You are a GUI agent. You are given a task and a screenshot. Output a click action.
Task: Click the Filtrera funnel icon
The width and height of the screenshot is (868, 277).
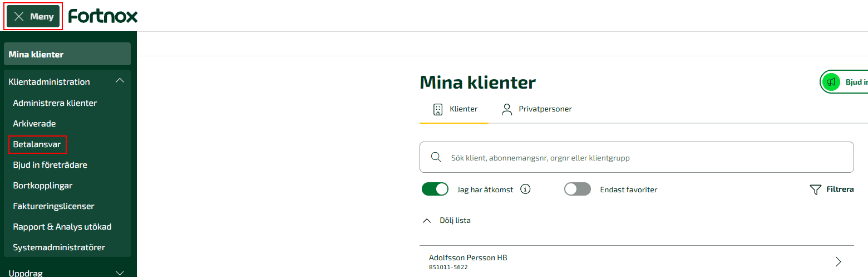tap(815, 189)
